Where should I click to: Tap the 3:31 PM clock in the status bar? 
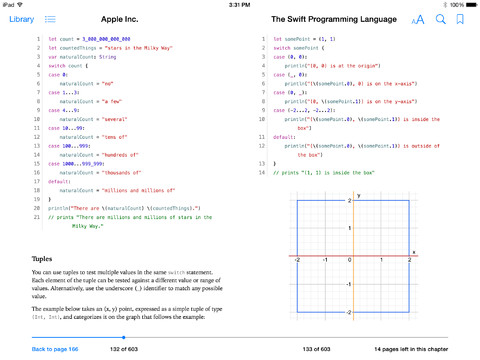point(239,5)
